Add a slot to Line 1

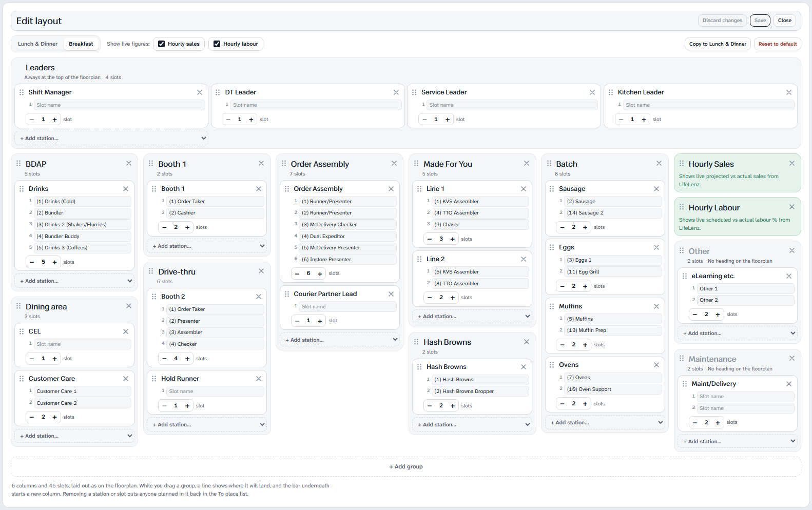pyautogui.click(x=453, y=239)
